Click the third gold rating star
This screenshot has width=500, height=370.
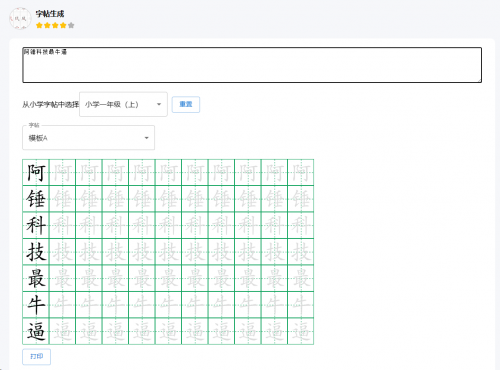[x=55, y=25]
